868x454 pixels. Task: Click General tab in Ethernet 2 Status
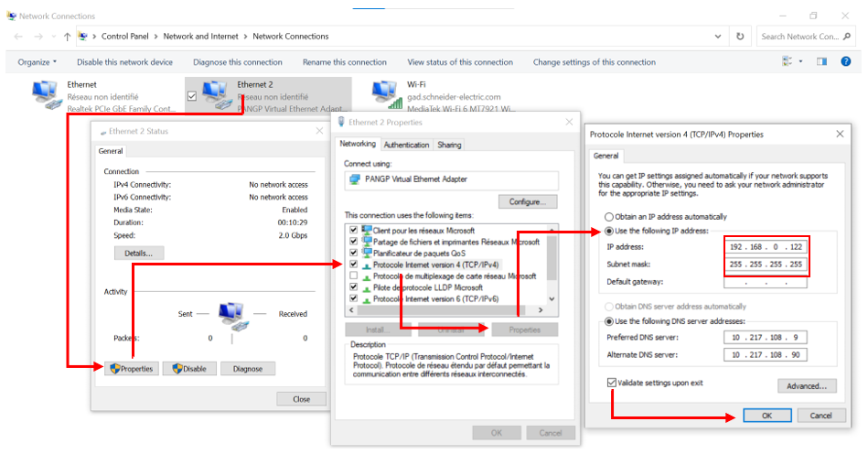(x=111, y=151)
